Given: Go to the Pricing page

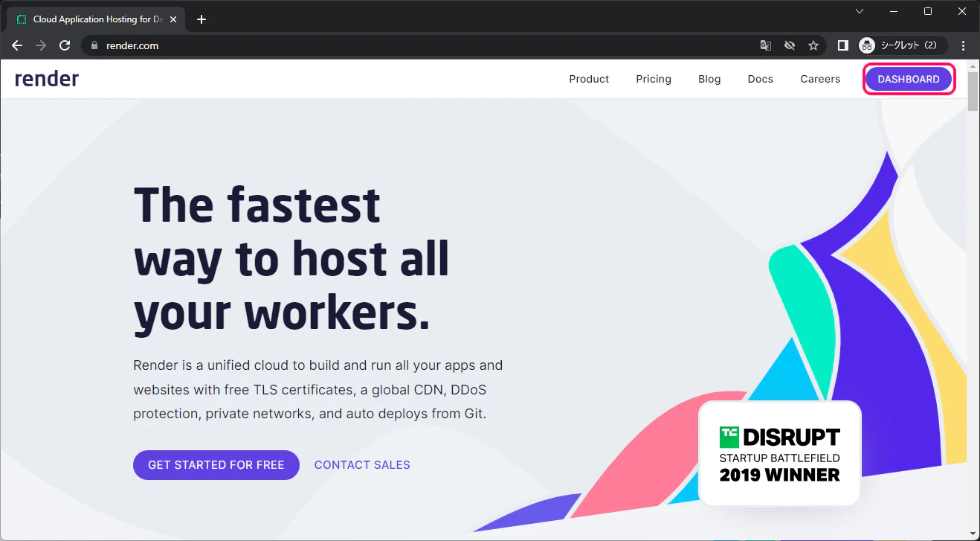Looking at the screenshot, I should click(654, 79).
